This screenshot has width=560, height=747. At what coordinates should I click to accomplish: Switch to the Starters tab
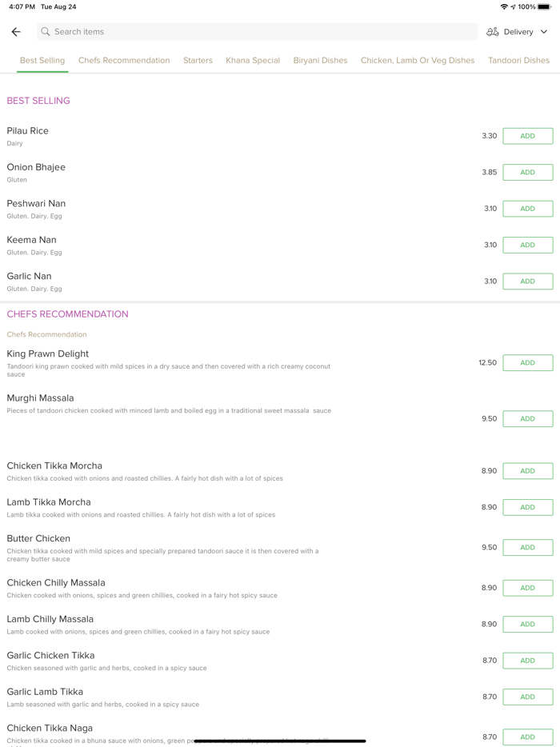(x=198, y=61)
